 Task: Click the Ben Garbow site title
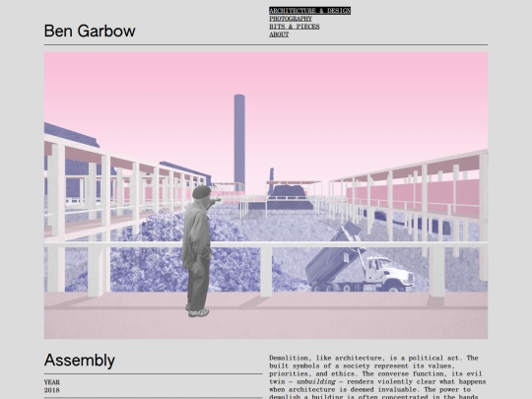tap(90, 31)
